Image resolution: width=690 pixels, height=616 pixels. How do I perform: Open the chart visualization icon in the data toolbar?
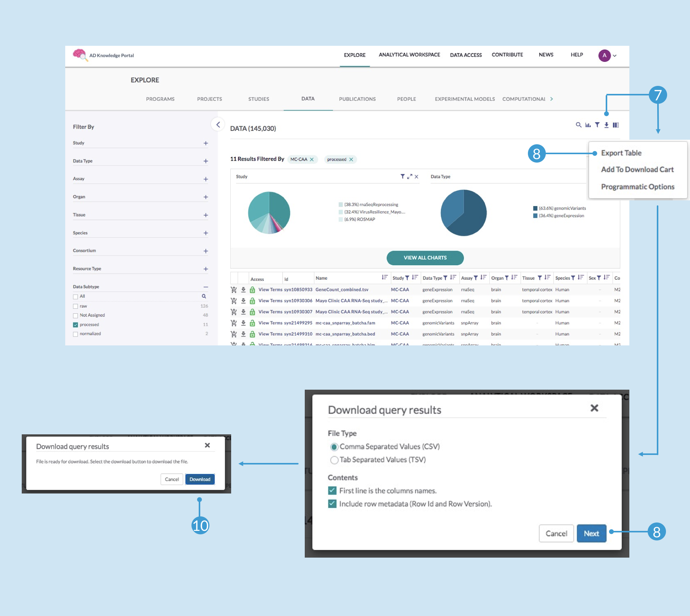(x=588, y=125)
